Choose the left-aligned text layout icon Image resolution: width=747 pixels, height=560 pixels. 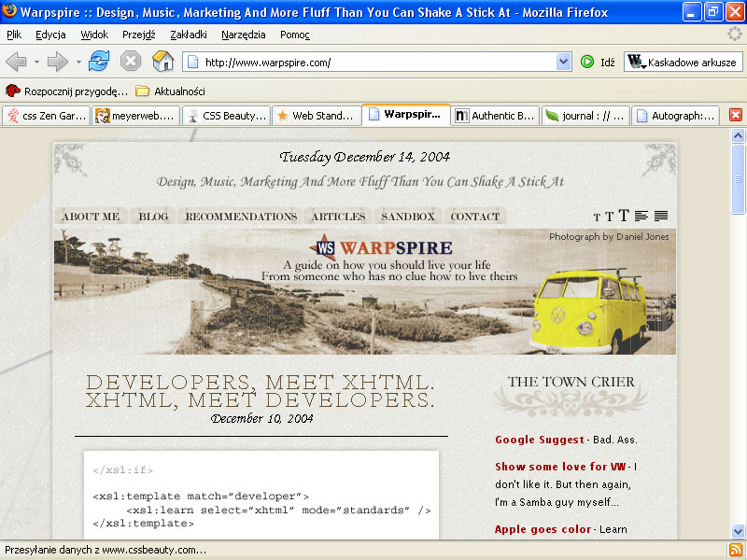click(641, 217)
